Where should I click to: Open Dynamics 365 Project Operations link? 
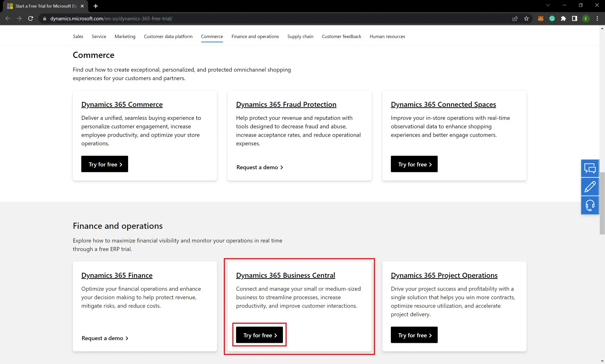pos(444,275)
